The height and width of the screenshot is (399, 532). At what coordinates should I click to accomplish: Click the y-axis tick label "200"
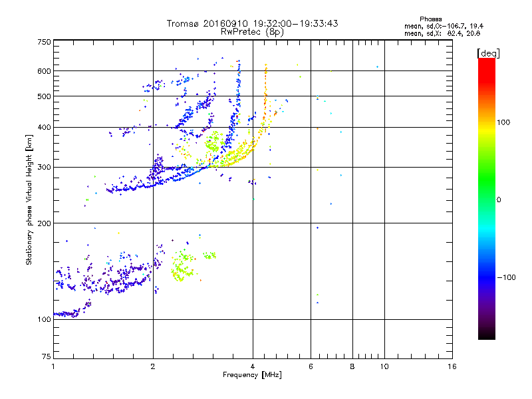(44, 223)
